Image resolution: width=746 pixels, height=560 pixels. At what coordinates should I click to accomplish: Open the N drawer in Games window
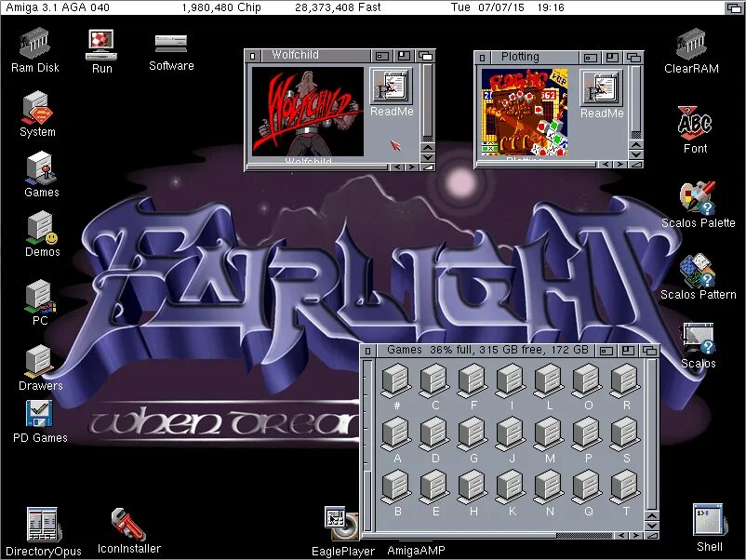click(549, 492)
